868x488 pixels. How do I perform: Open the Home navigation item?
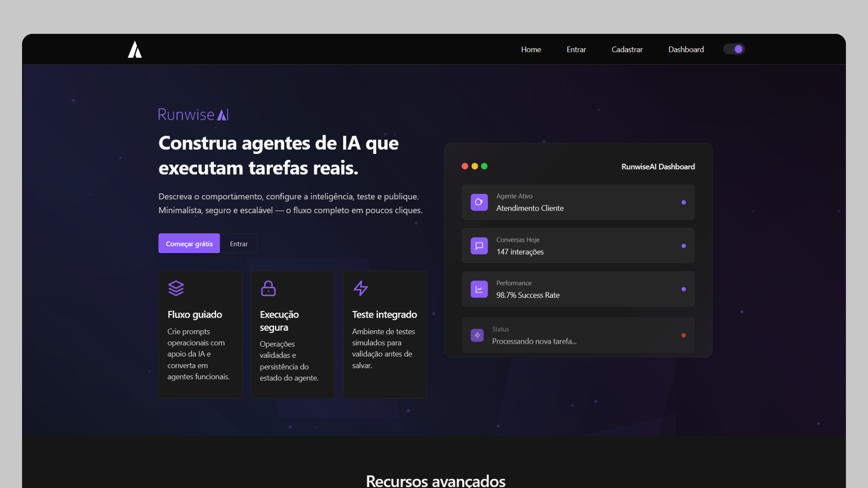point(531,49)
